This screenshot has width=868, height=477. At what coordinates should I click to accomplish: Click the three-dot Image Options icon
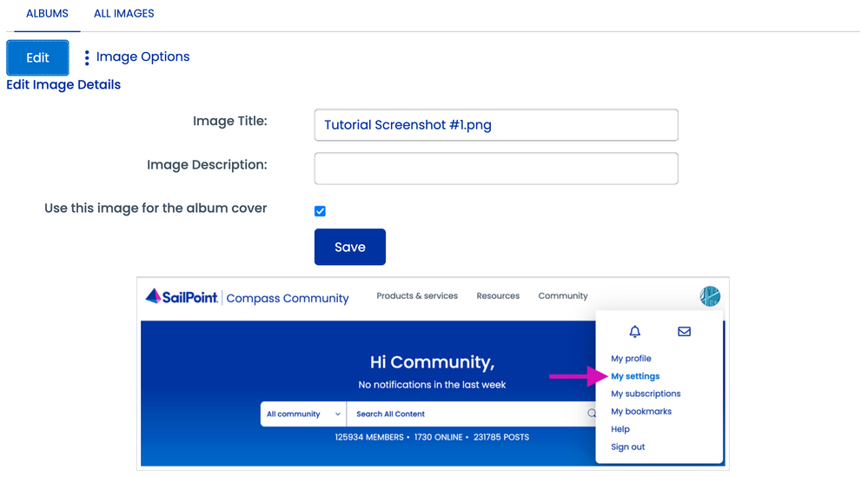coord(87,57)
